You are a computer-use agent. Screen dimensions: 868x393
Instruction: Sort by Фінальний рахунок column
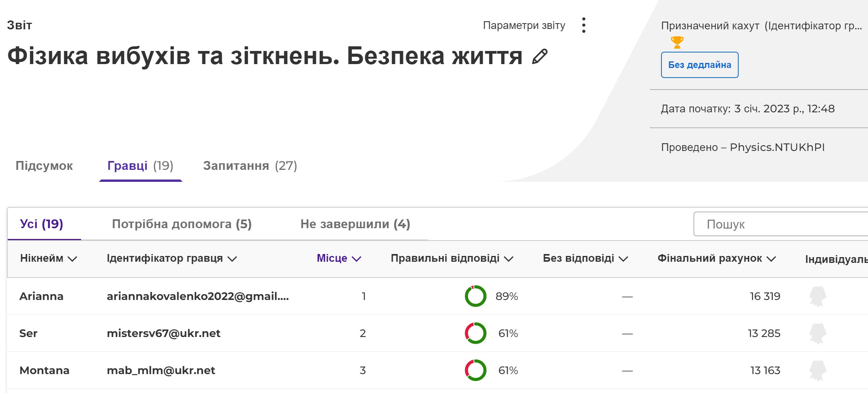[717, 258]
